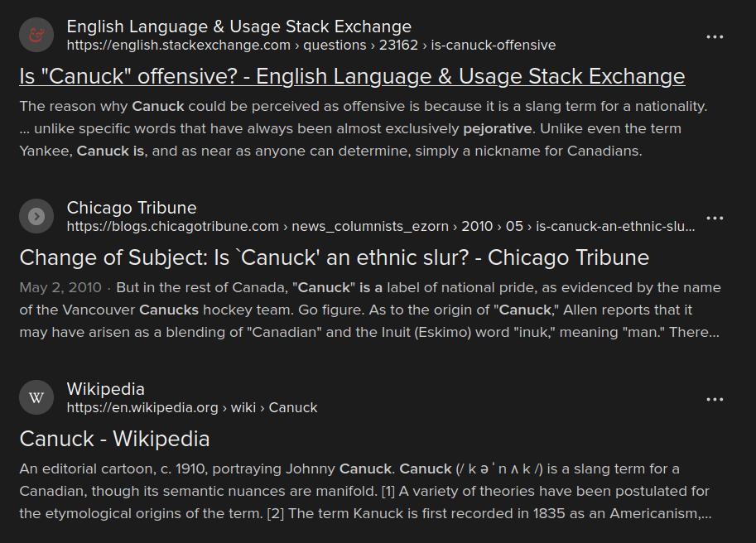Click the en.wikipedia.org wiki Canuck URL
The width and height of the screenshot is (756, 543).
192,407
